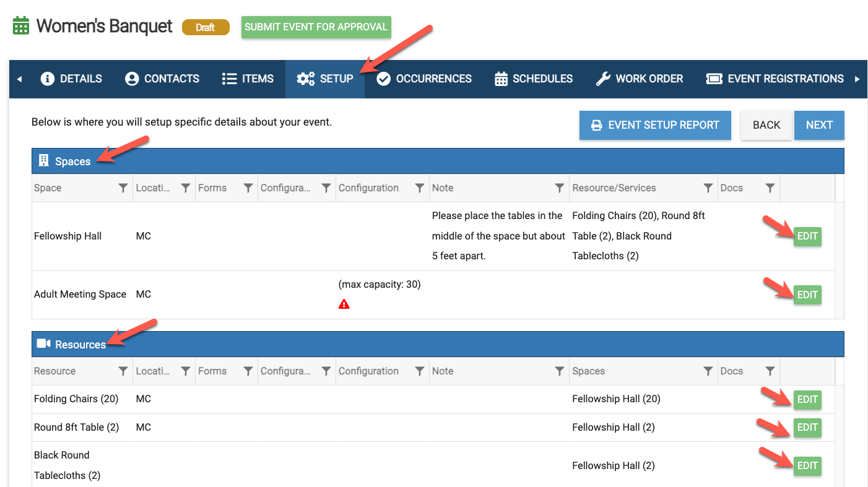868x487 pixels.
Task: Click the red warning triangle icon
Action: 344,304
